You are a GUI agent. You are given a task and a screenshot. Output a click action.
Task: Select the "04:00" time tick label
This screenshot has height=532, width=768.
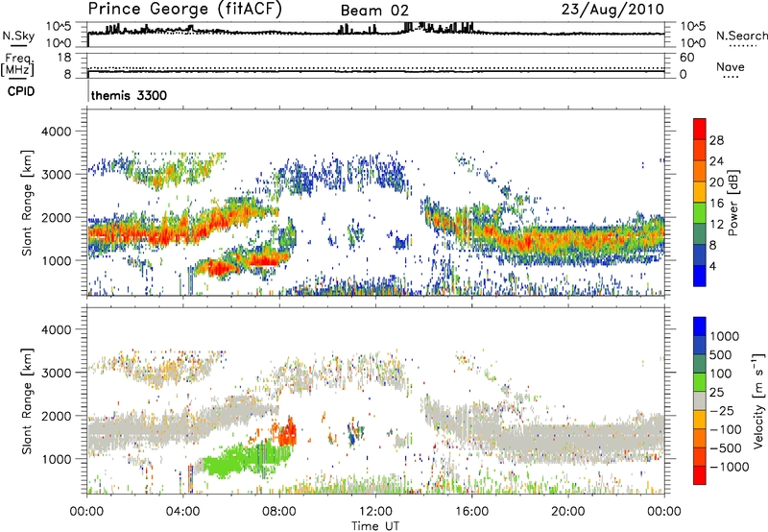pyautogui.click(x=183, y=512)
